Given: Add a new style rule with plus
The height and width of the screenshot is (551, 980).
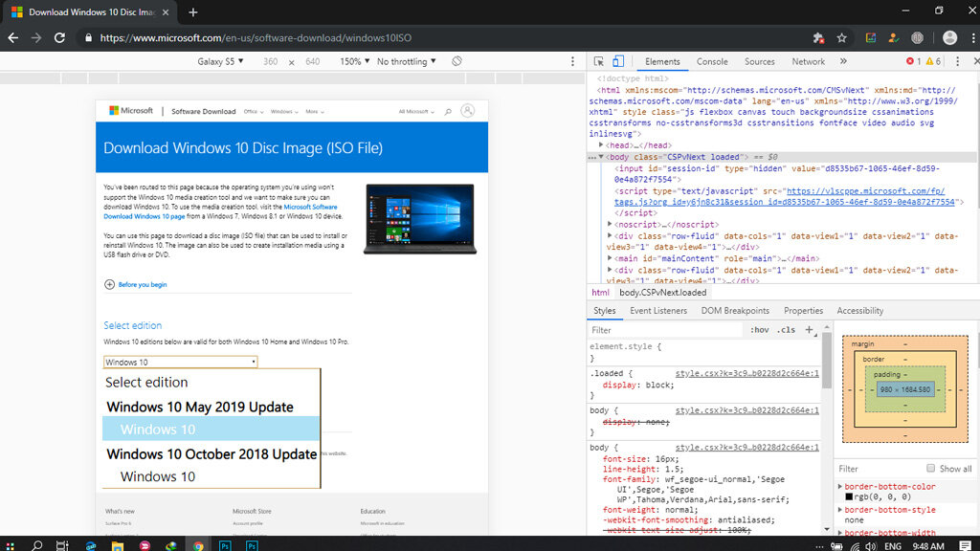Looking at the screenshot, I should click(x=809, y=330).
